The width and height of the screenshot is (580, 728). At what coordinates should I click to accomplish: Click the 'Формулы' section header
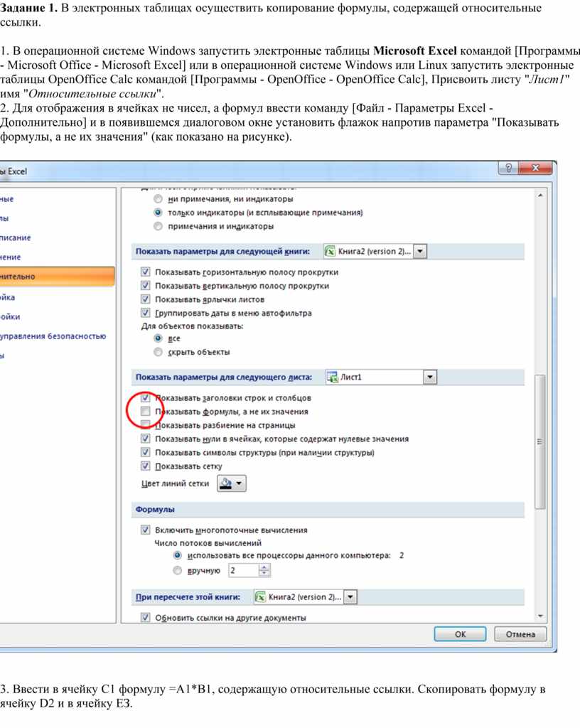coord(155,509)
